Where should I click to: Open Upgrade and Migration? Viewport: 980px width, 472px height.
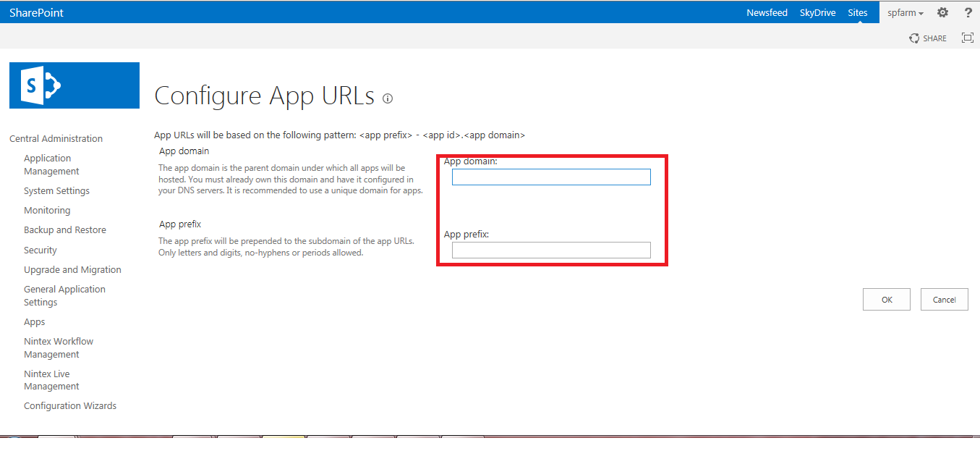point(72,269)
